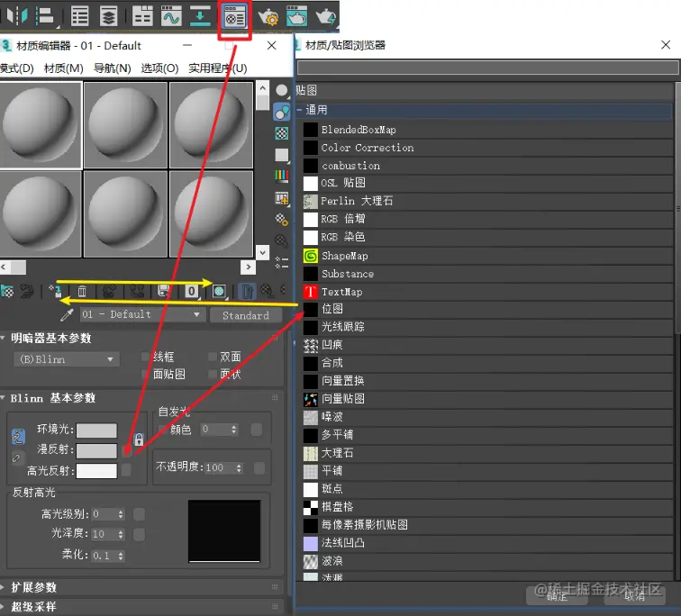Click the 高光反射 color swatch
Screen dimensions: 681x616
click(96, 471)
